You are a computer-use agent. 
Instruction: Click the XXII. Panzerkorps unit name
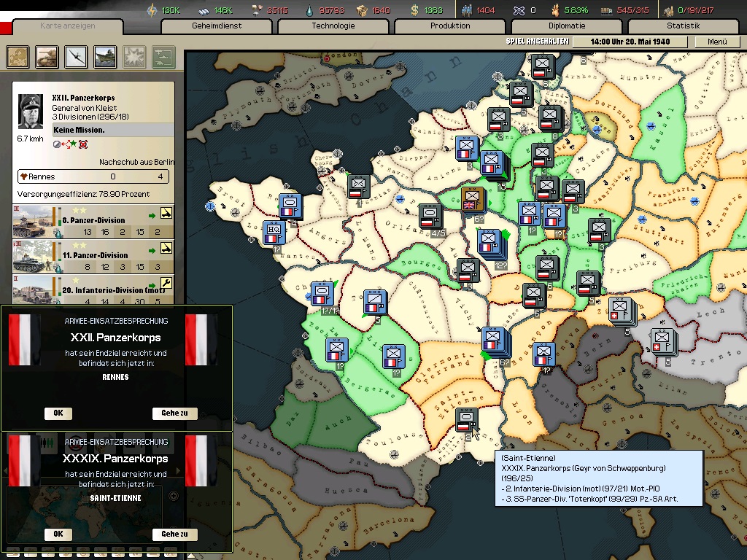click(x=83, y=98)
